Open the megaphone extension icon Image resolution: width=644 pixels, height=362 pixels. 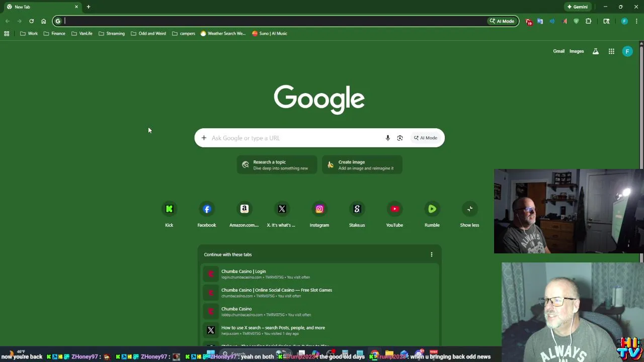click(x=564, y=21)
